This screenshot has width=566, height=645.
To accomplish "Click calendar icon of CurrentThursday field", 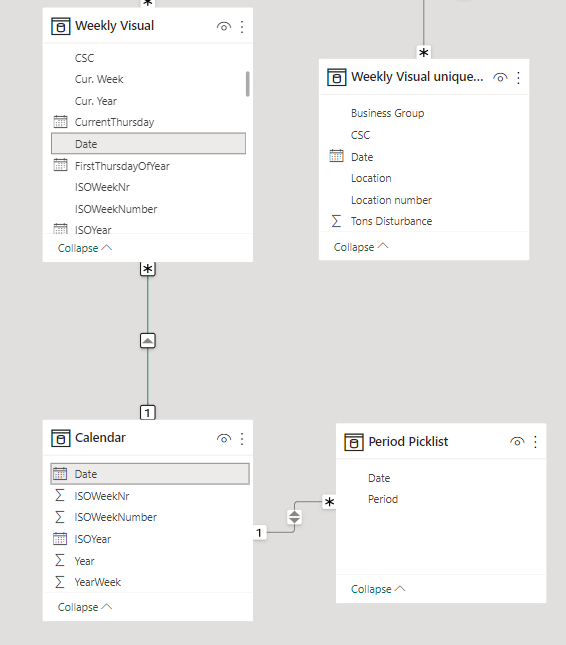I will 60,122.
